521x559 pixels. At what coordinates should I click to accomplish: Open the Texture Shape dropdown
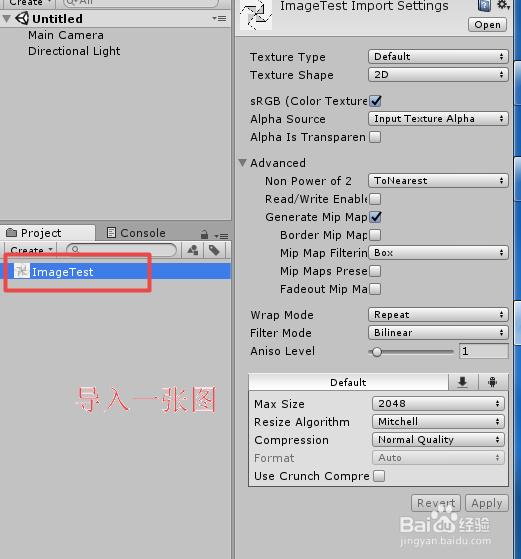438,75
